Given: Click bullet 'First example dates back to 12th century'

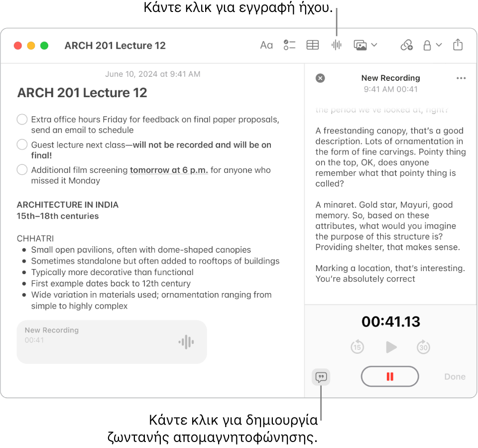Looking at the screenshot, I should 111,284.
